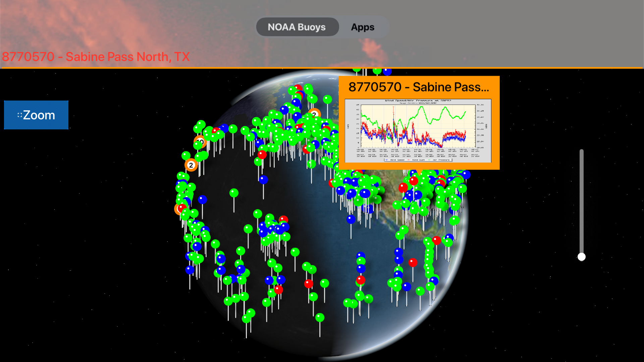The height and width of the screenshot is (362, 644).
Task: Open the Sabine Pass wind speed chart thumbnail
Action: tap(418, 131)
